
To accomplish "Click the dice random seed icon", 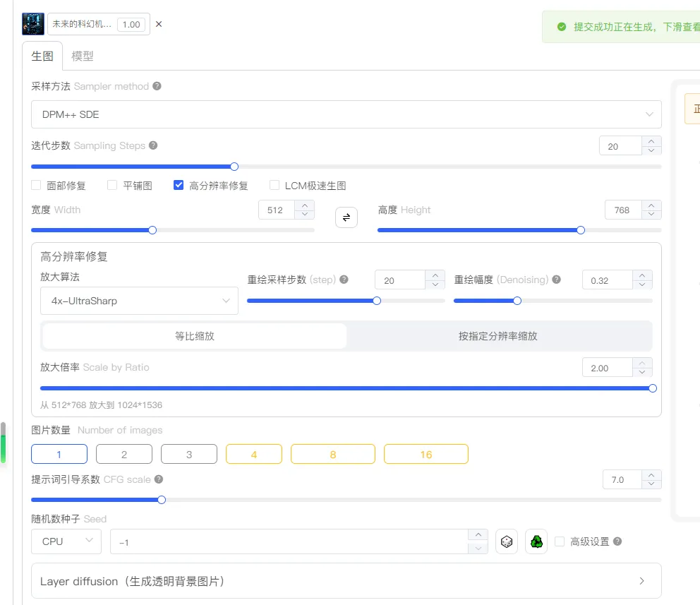I will coord(507,541).
